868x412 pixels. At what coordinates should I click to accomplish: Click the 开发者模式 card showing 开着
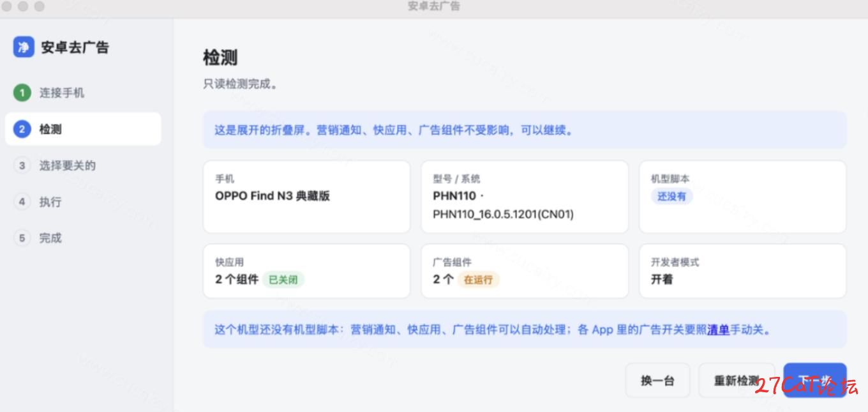[742, 271]
